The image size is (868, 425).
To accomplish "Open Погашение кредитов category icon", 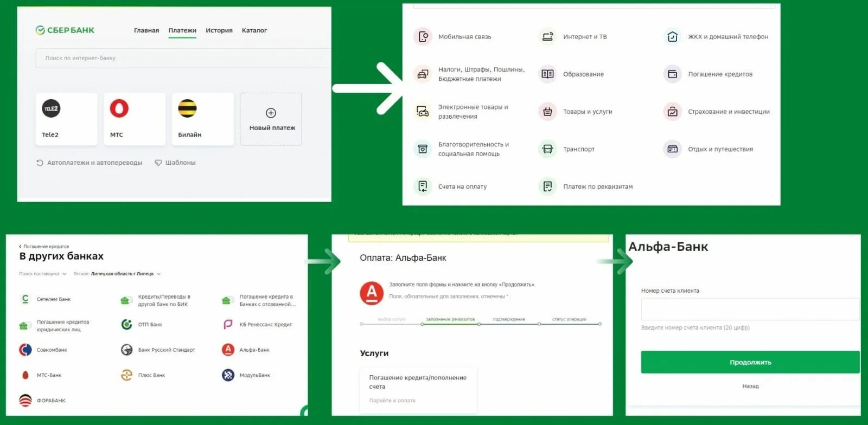I will (x=672, y=74).
